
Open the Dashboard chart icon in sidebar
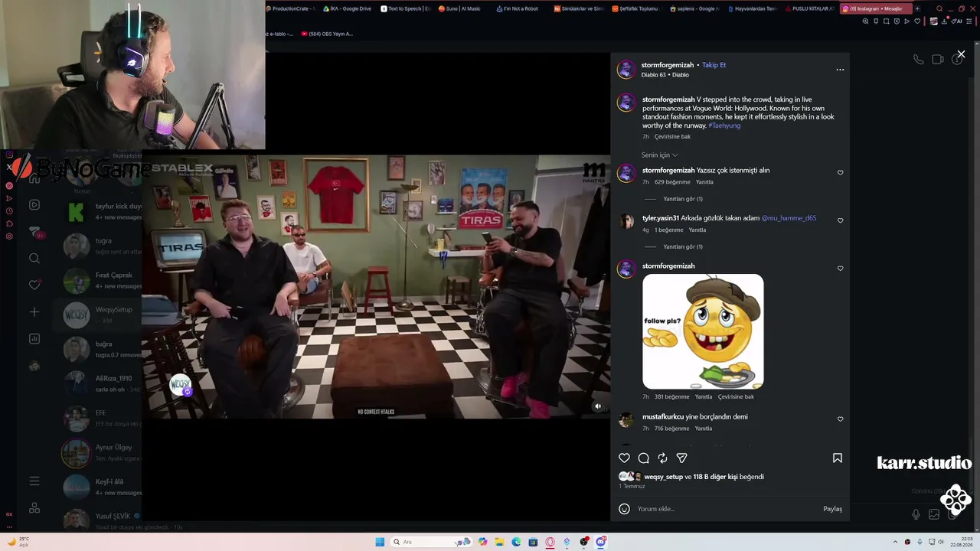point(34,338)
